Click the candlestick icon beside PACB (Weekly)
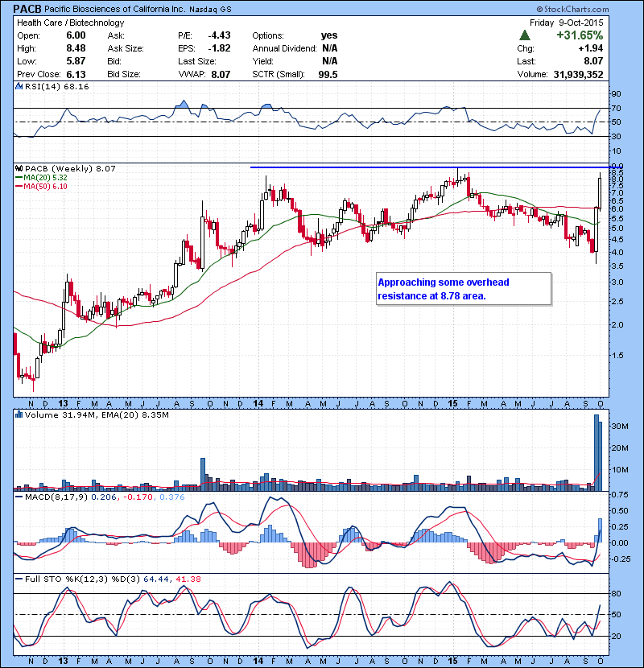 point(19,168)
